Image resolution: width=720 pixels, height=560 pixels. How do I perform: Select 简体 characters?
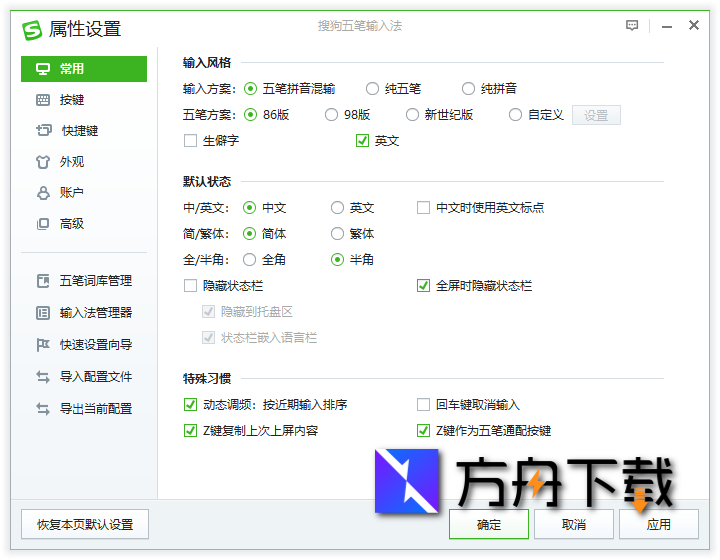pyautogui.click(x=249, y=234)
